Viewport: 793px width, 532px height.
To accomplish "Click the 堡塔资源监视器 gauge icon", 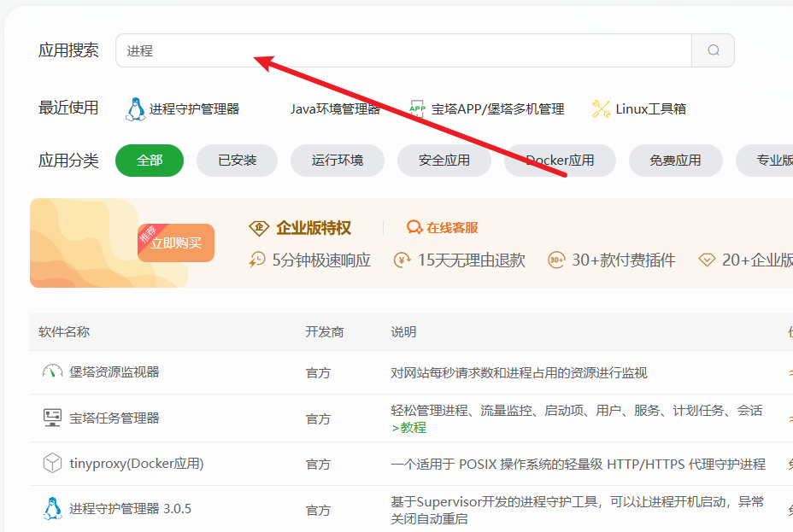I will pyautogui.click(x=52, y=372).
